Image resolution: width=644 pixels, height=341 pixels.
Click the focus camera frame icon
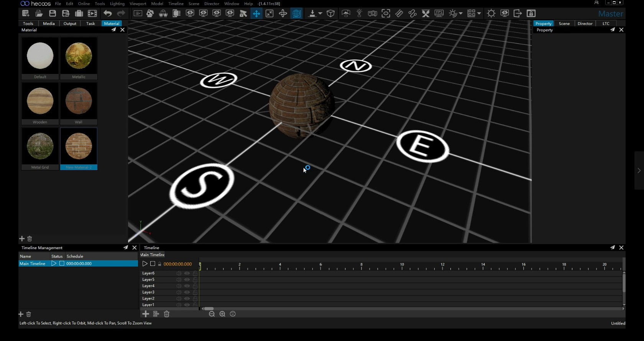pyautogui.click(x=386, y=13)
